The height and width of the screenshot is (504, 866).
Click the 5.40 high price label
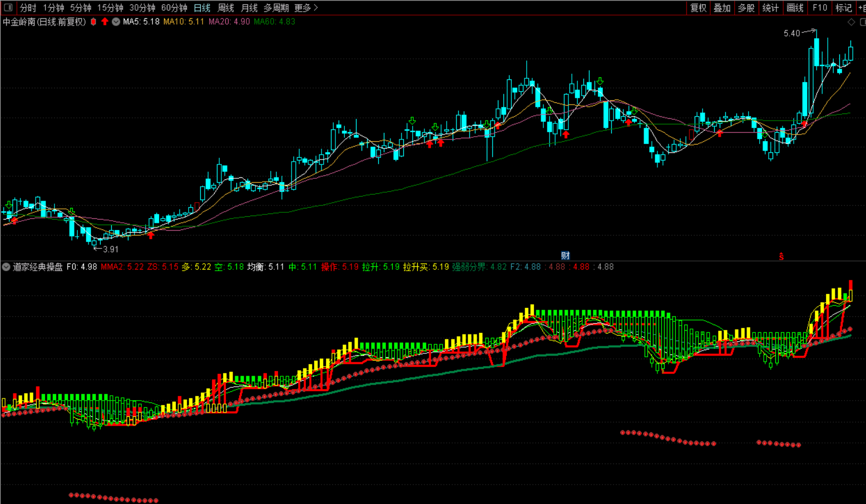coord(792,33)
